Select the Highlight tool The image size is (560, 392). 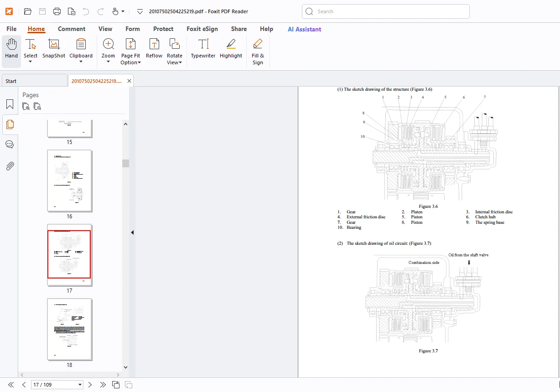pos(231,49)
